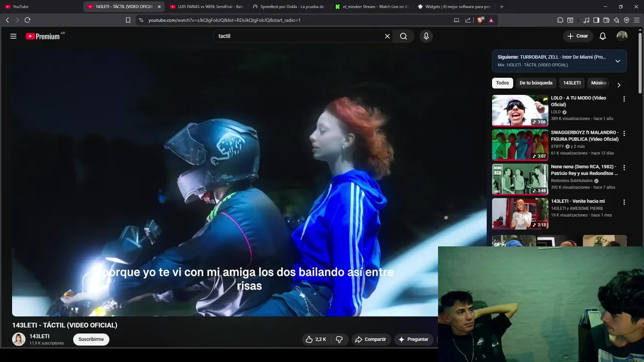Viewport: 644px width, 362px height.
Task: Show more filter chips with right arrow
Action: tap(619, 85)
